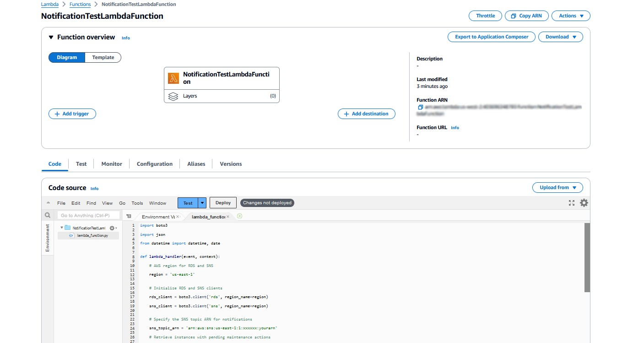Click the code editor vertical scrollbar
The height and width of the screenshot is (343, 644).
[x=587, y=257]
